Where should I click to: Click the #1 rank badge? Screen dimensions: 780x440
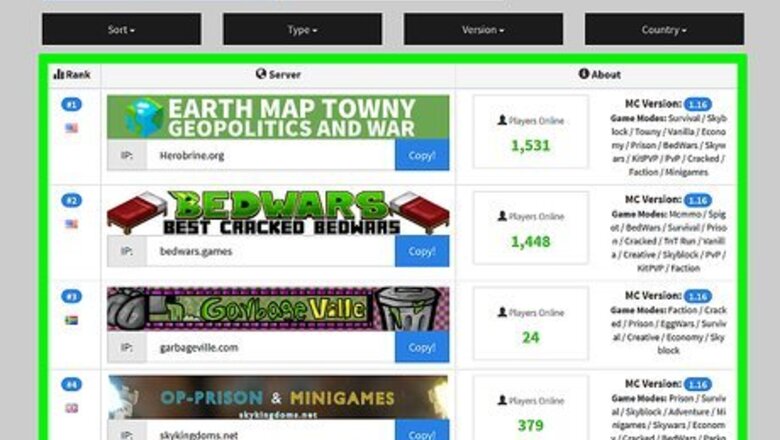[x=72, y=104]
